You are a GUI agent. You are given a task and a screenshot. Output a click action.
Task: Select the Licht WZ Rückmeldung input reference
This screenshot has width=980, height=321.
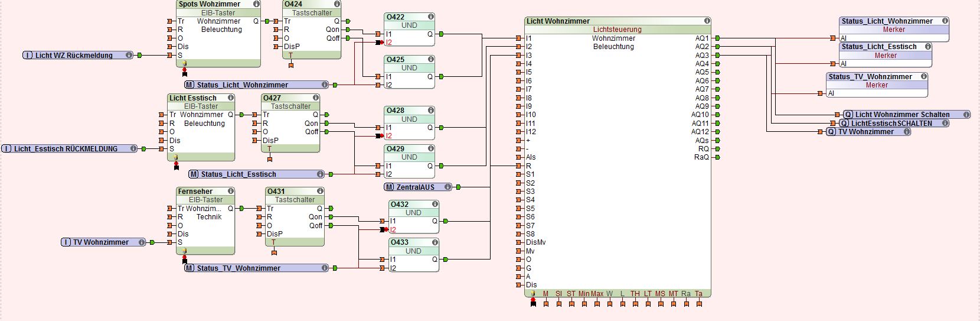[x=78, y=56]
